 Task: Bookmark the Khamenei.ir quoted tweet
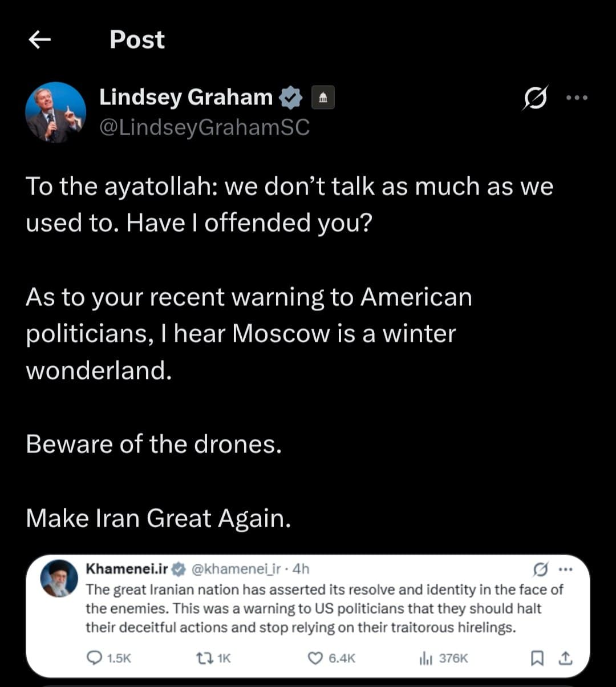click(537, 657)
